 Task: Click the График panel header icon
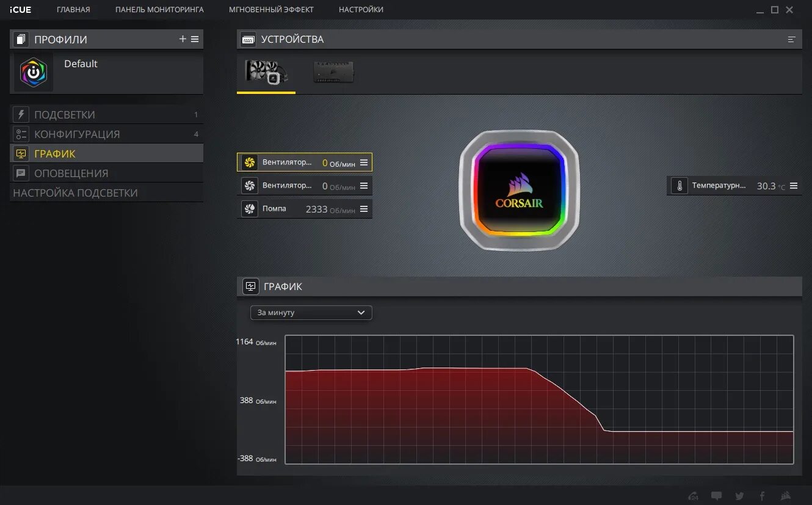click(251, 286)
